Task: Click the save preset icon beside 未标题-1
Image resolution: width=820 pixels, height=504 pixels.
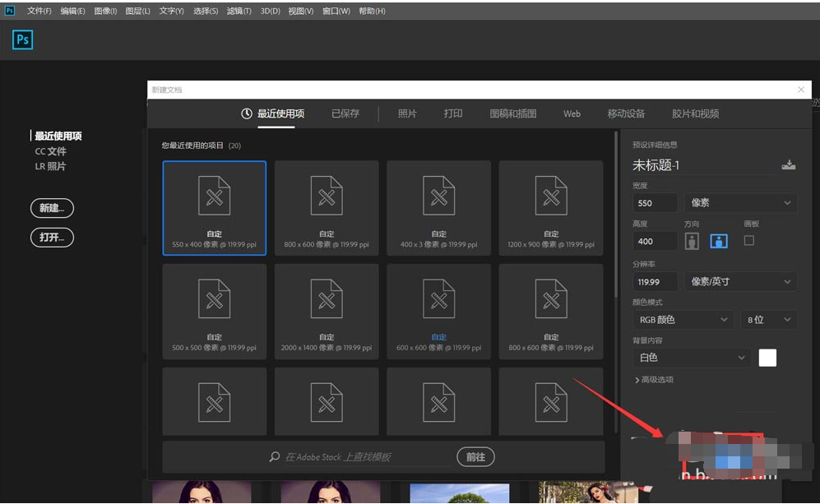Action: tap(788, 165)
